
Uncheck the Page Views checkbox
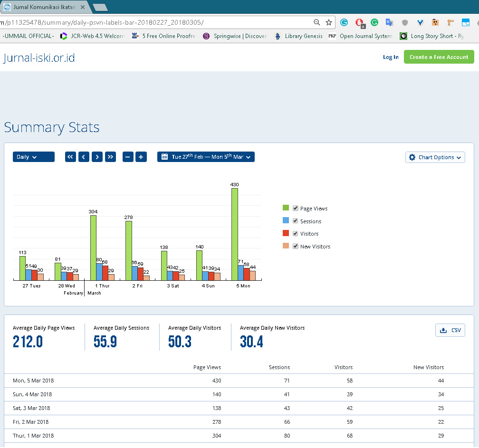[296, 208]
